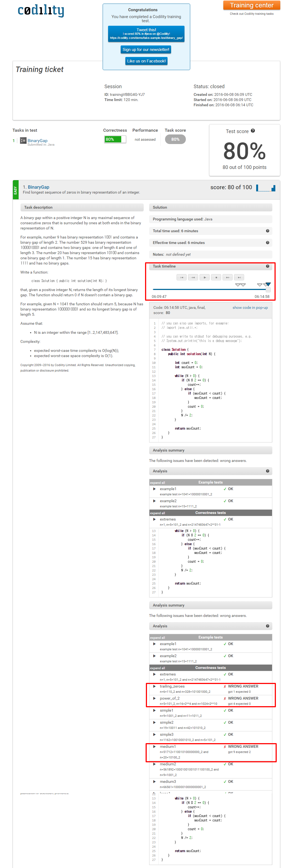Click the Codility logo
This screenshot has width=283, height=868.
tap(41, 10)
